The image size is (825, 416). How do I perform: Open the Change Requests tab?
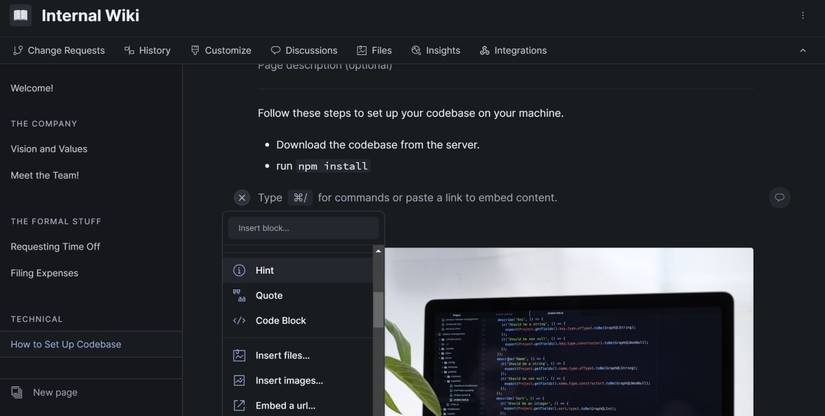tap(59, 50)
